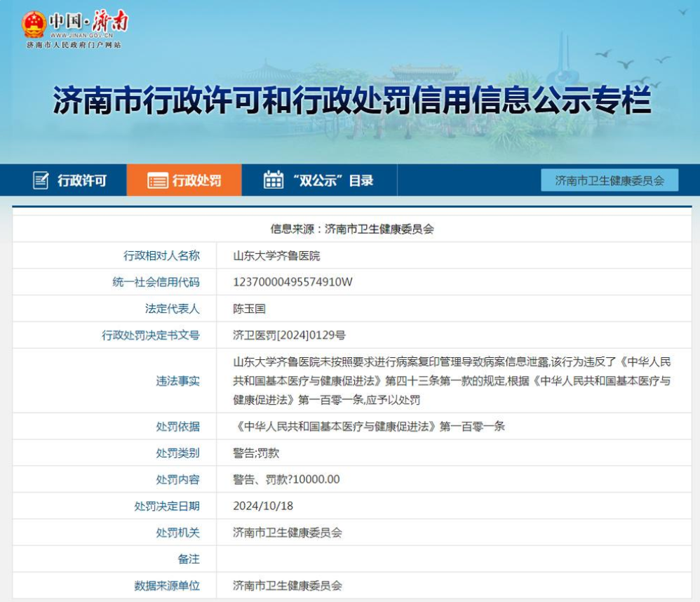Click the banner title 济南市行政许可和行政处罚信用信息公示专栏
Viewport: 700px width, 602px height.
pyautogui.click(x=352, y=100)
